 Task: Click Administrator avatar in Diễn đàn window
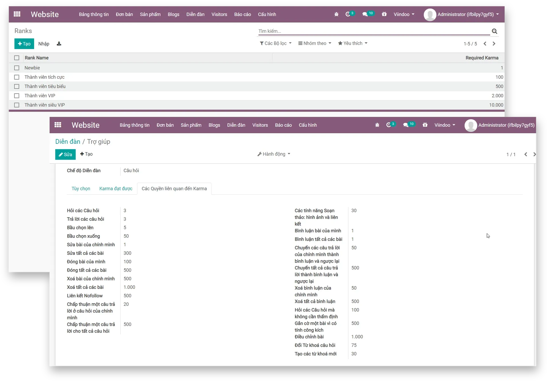pos(471,125)
